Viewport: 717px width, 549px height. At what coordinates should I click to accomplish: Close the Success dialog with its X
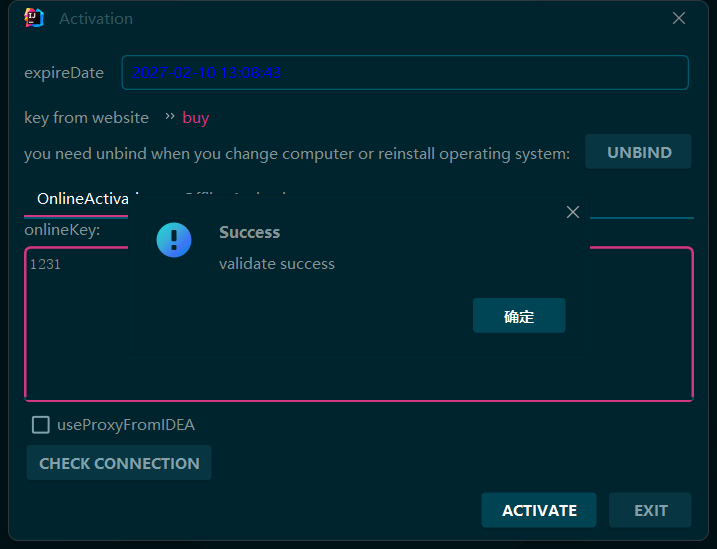(573, 212)
